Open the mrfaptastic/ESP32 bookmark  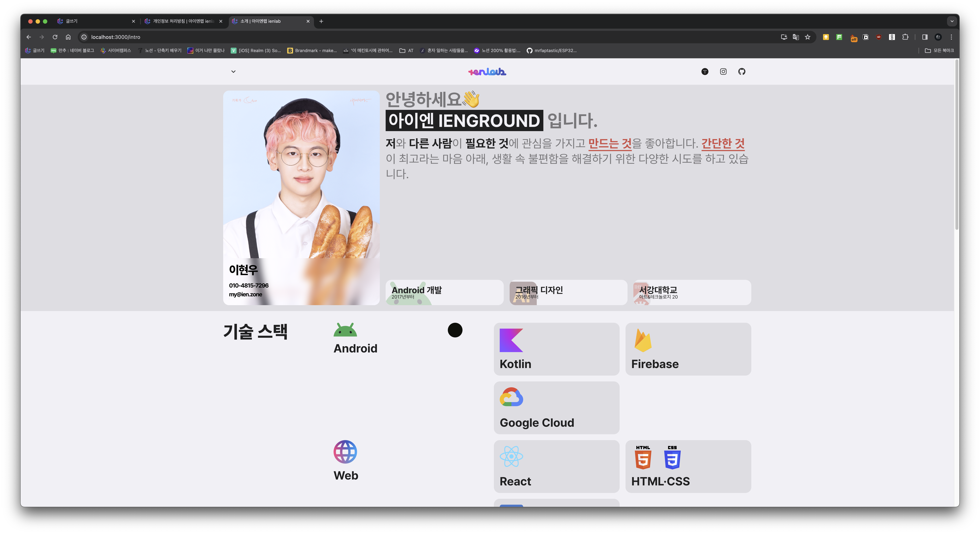coord(552,51)
